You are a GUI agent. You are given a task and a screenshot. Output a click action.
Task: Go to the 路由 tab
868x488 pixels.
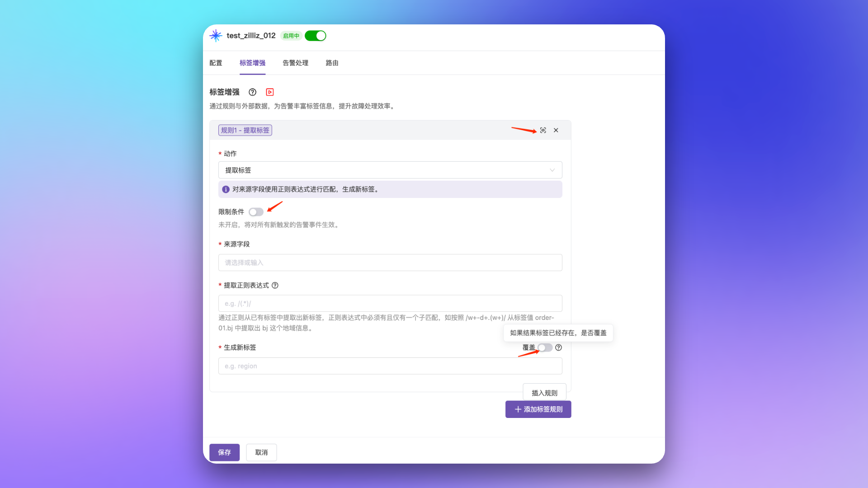(x=332, y=63)
